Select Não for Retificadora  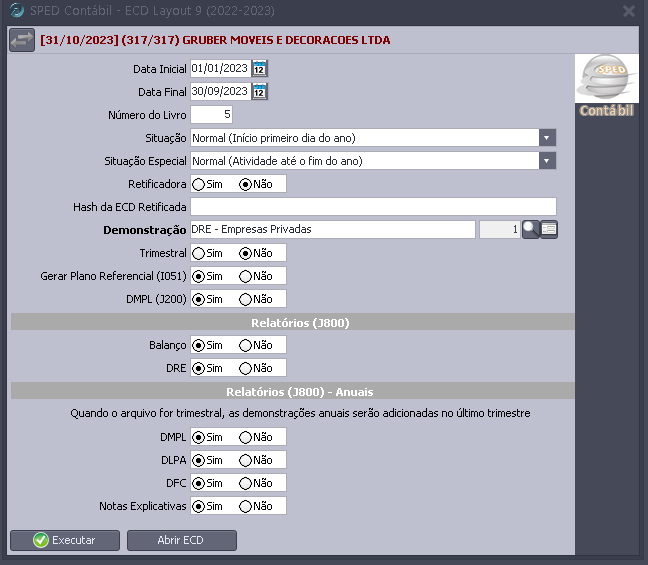point(255,184)
